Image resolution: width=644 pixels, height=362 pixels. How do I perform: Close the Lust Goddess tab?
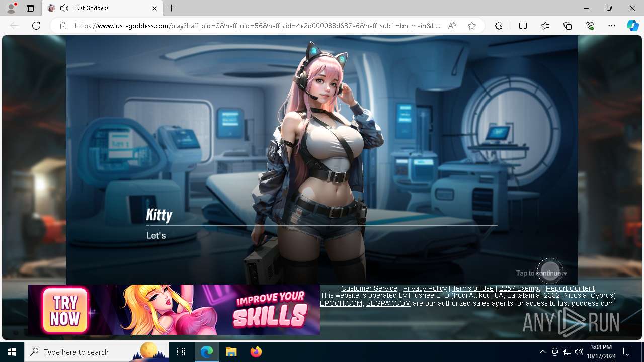coord(154,8)
